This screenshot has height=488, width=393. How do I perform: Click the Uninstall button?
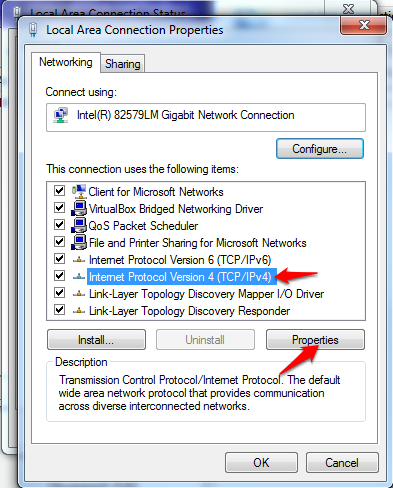click(x=205, y=340)
